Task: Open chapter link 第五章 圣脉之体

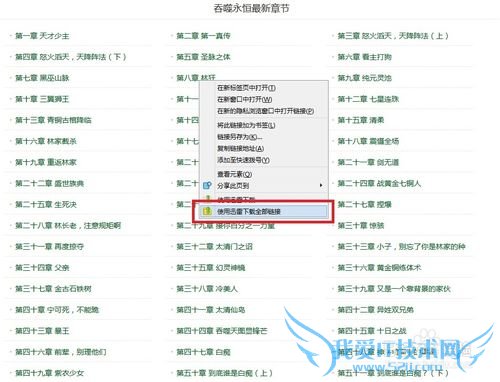Action: (x=203, y=57)
